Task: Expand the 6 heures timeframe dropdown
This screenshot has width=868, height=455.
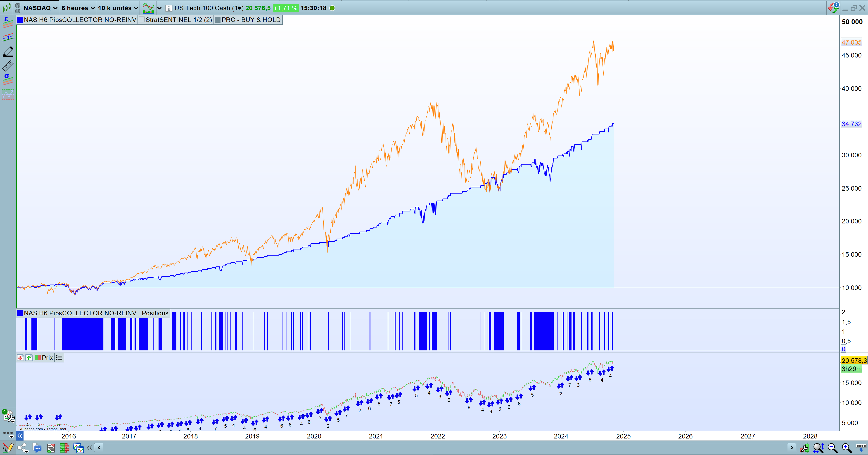Action: (78, 8)
